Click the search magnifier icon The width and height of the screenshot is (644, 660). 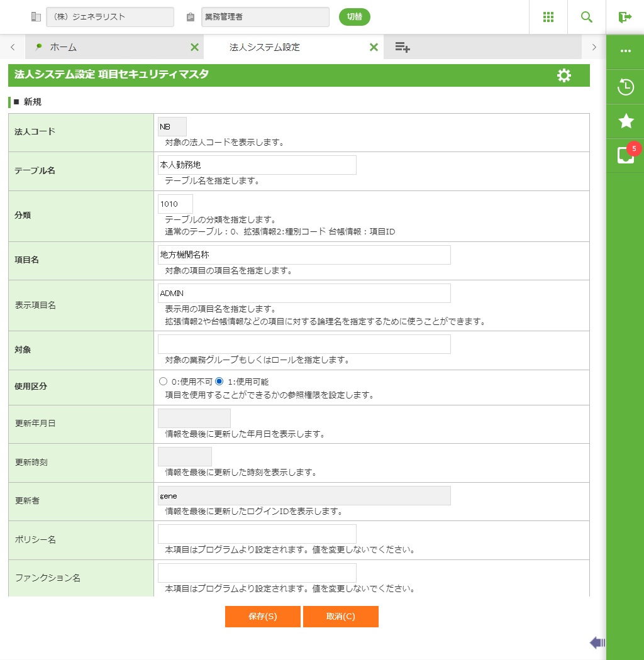(x=586, y=17)
